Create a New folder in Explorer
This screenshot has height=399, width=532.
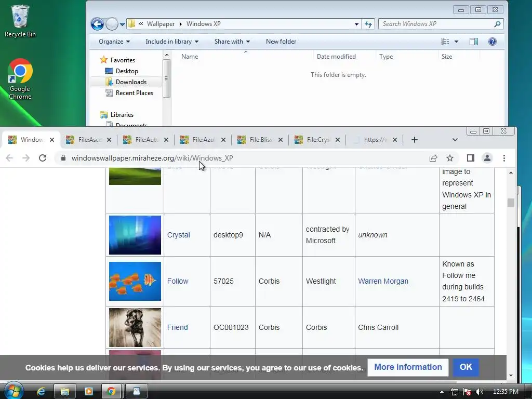click(x=281, y=42)
